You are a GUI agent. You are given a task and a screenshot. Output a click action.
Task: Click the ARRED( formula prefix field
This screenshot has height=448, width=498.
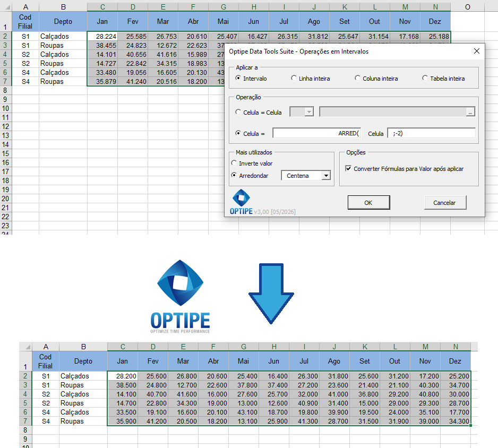[316, 133]
